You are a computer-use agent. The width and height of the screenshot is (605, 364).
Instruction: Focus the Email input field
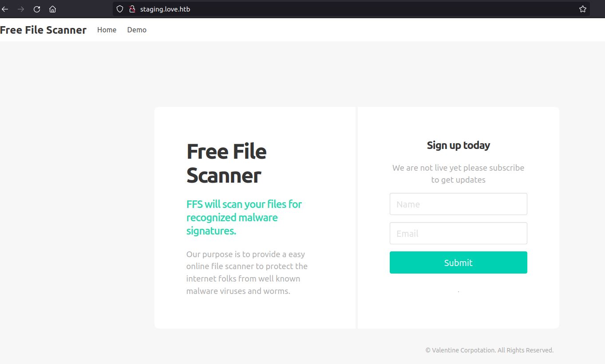pyautogui.click(x=458, y=234)
